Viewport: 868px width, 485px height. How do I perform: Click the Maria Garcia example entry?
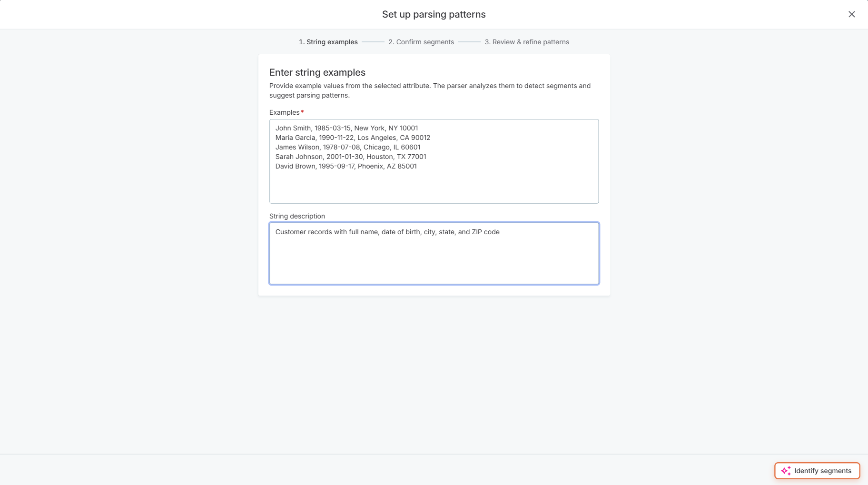353,138
